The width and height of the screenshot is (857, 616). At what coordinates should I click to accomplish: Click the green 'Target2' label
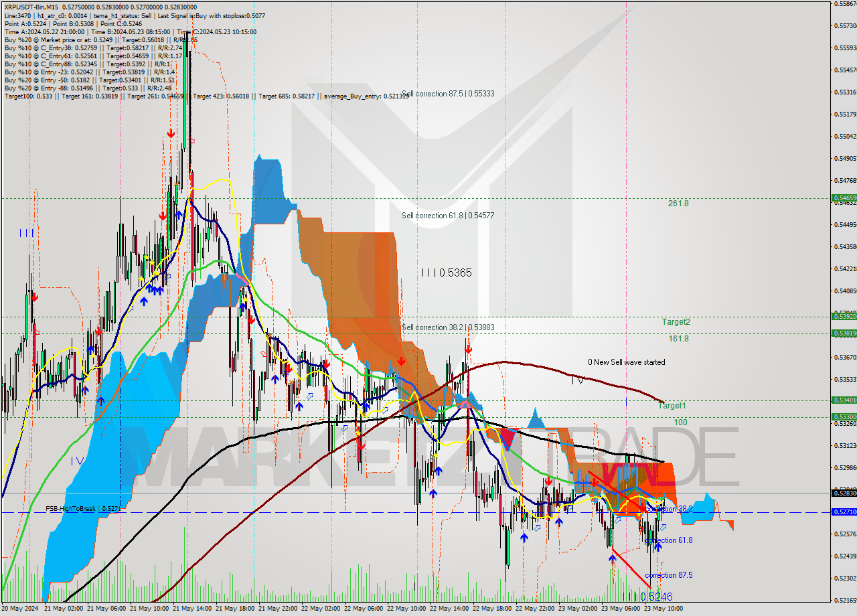pyautogui.click(x=676, y=322)
